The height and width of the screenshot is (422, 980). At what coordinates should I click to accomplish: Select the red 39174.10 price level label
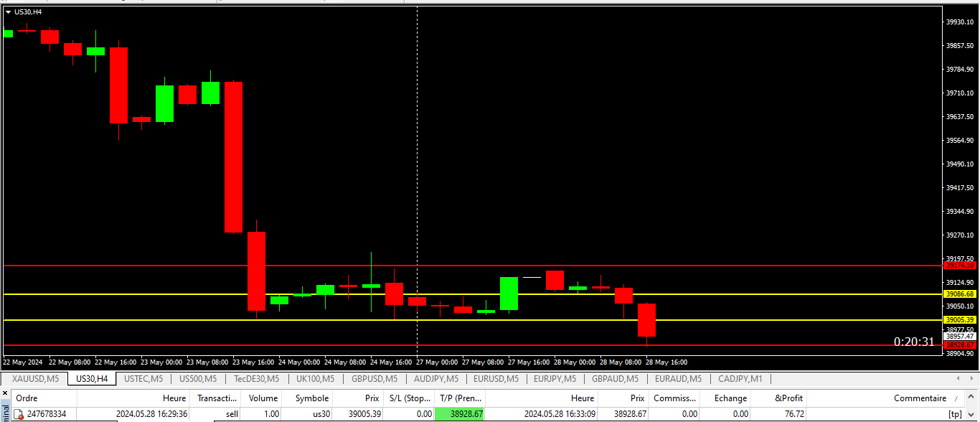pos(960,266)
